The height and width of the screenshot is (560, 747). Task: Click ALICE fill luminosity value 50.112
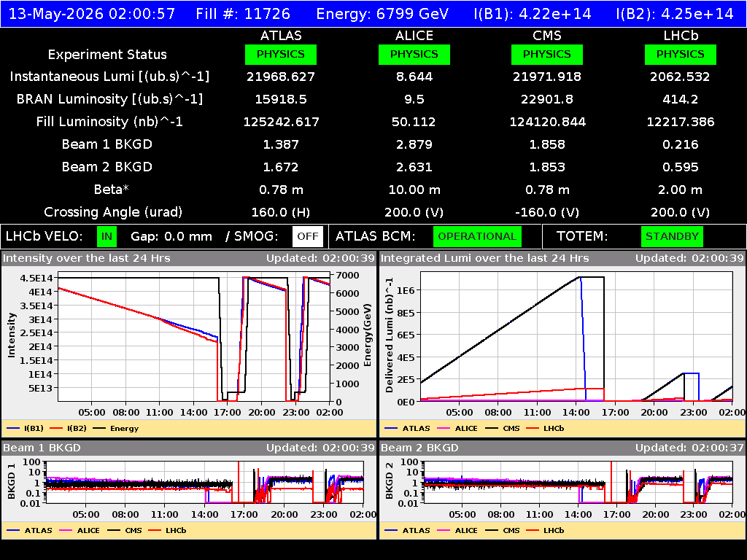414,122
